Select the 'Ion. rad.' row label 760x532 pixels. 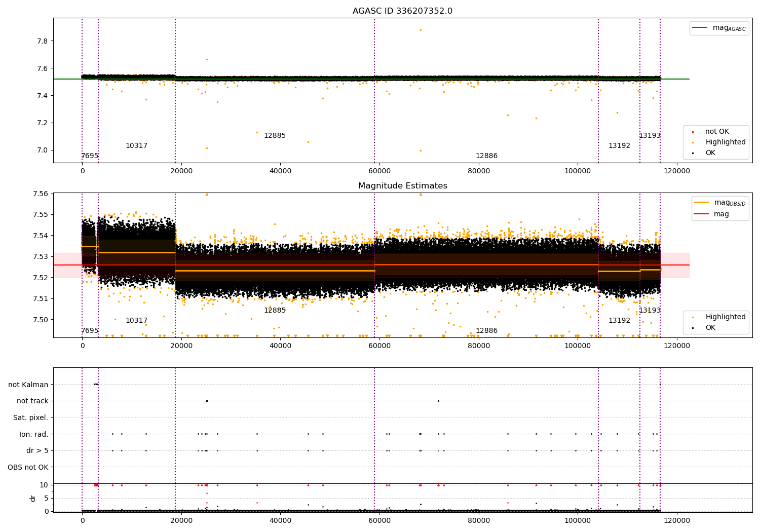click(34, 434)
